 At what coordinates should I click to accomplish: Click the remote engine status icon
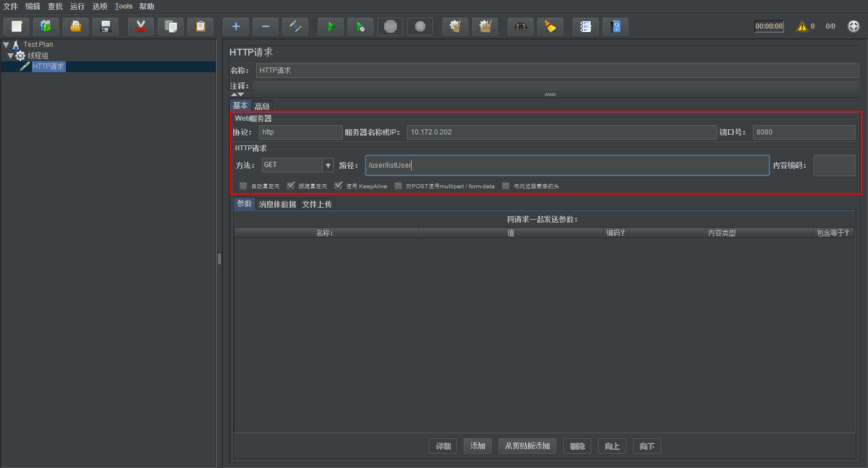pyautogui.click(x=853, y=26)
